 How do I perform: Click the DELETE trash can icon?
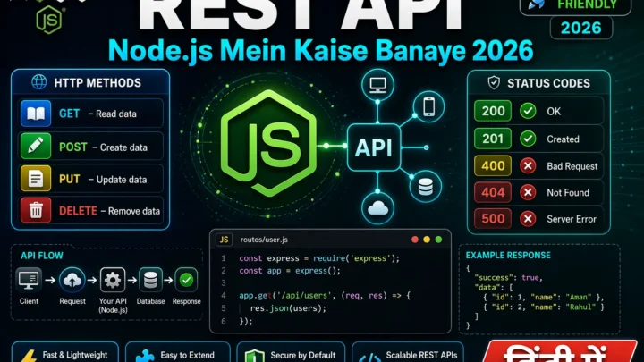coord(36,210)
